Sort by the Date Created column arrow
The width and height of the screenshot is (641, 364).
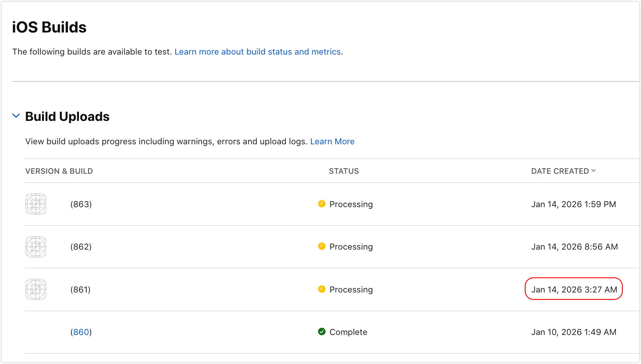pos(593,171)
